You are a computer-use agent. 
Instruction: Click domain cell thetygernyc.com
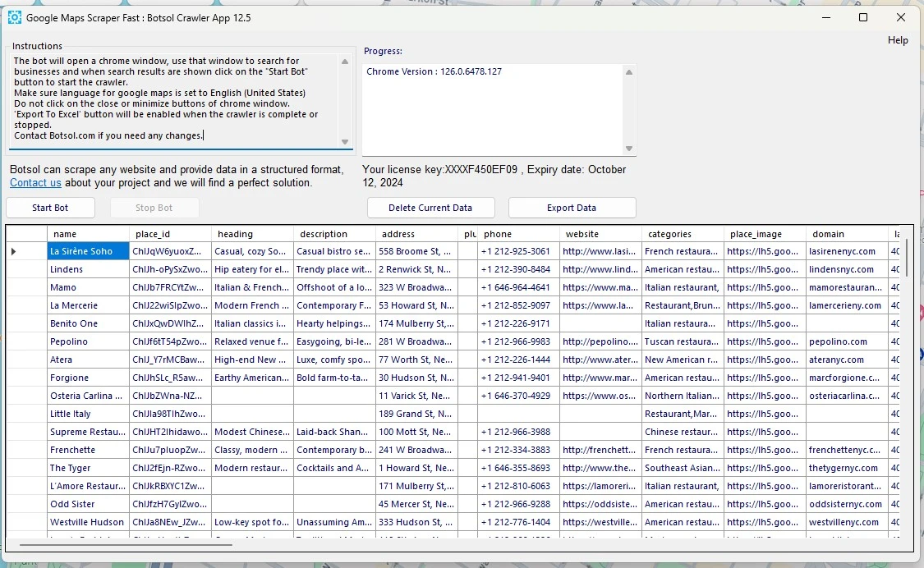point(847,468)
